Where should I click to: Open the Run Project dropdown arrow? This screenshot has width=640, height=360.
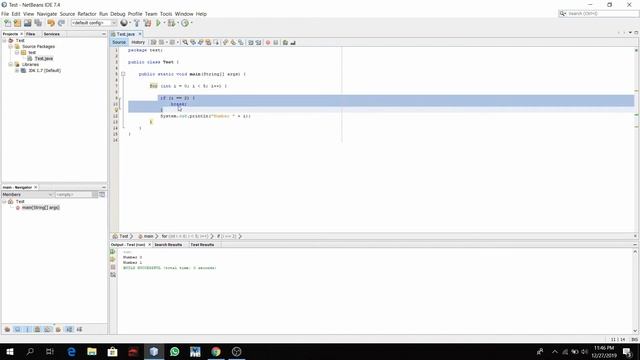(x=164, y=23)
